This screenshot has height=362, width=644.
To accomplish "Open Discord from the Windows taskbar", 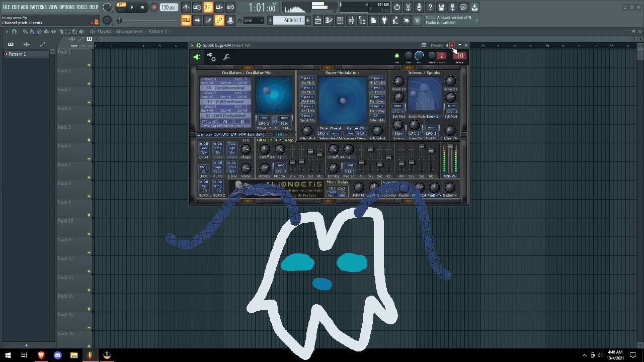I will pos(57,355).
